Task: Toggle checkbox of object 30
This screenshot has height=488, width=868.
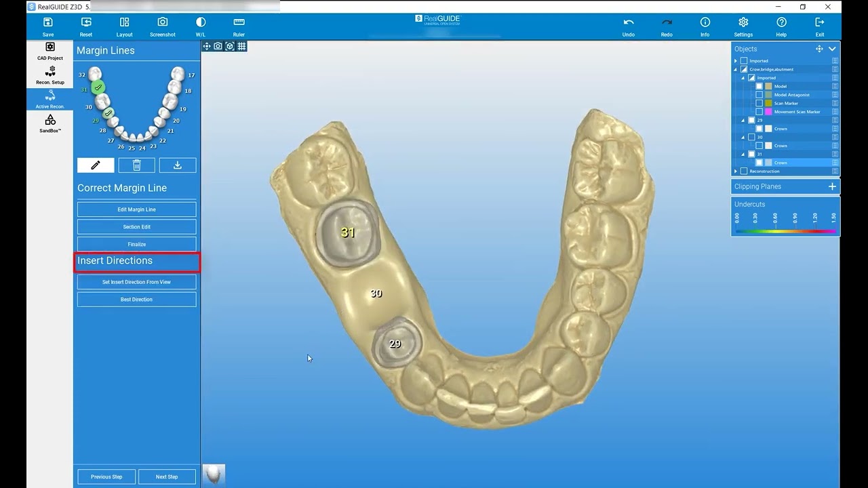Action: tap(751, 137)
